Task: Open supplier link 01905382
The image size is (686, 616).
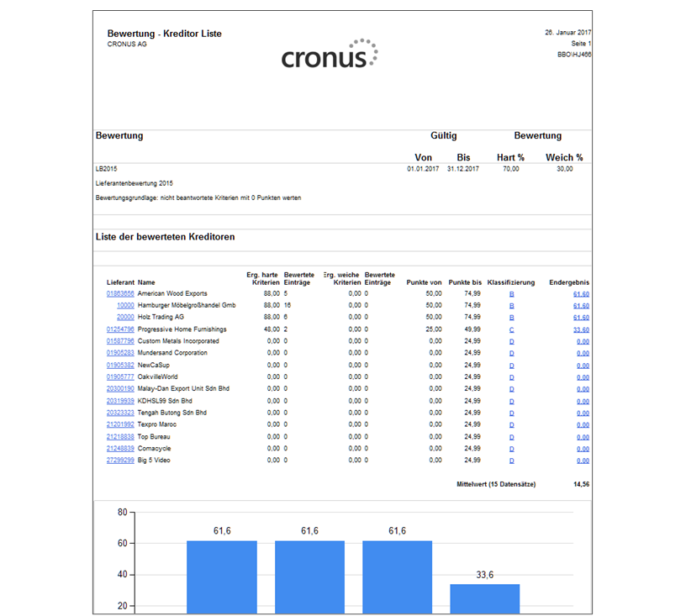Action: pyautogui.click(x=120, y=366)
